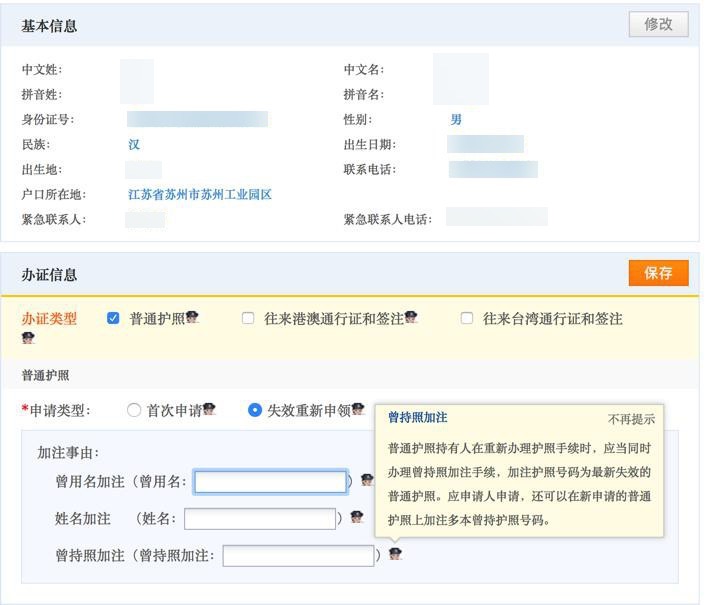
Task: Click help icon next to 普通护照 checkbox
Action: (x=192, y=317)
